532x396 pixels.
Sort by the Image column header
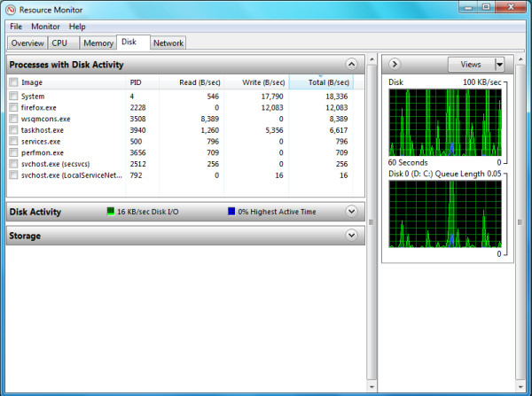[x=73, y=82]
